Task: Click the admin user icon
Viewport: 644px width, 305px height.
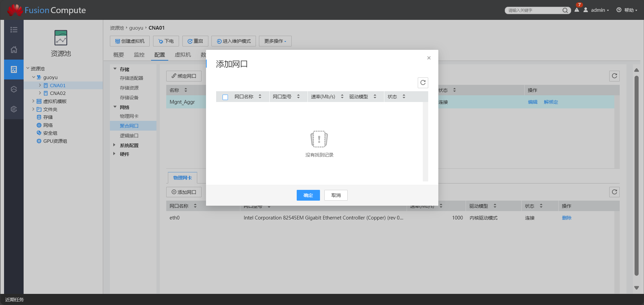Action: point(586,10)
